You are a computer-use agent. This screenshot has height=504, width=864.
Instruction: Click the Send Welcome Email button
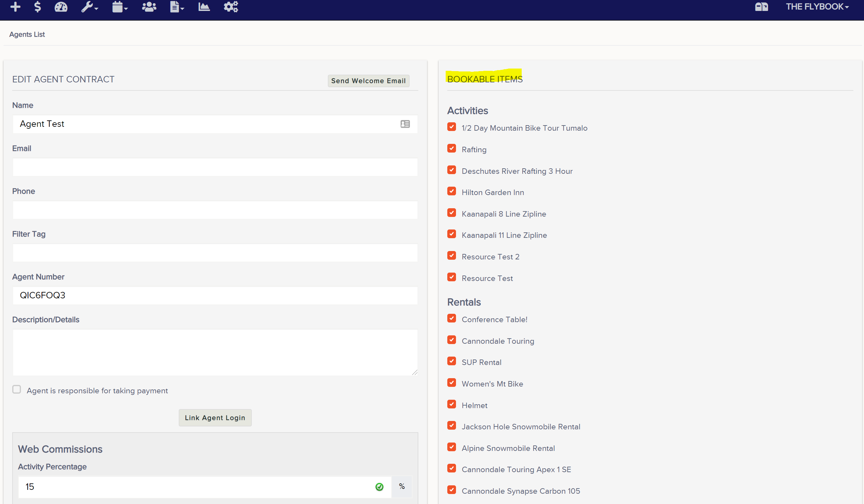(369, 81)
